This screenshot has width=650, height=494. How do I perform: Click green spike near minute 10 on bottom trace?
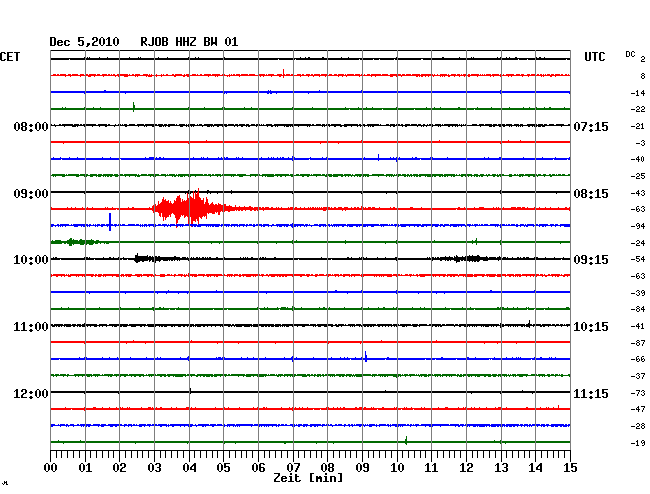pyautogui.click(x=406, y=440)
